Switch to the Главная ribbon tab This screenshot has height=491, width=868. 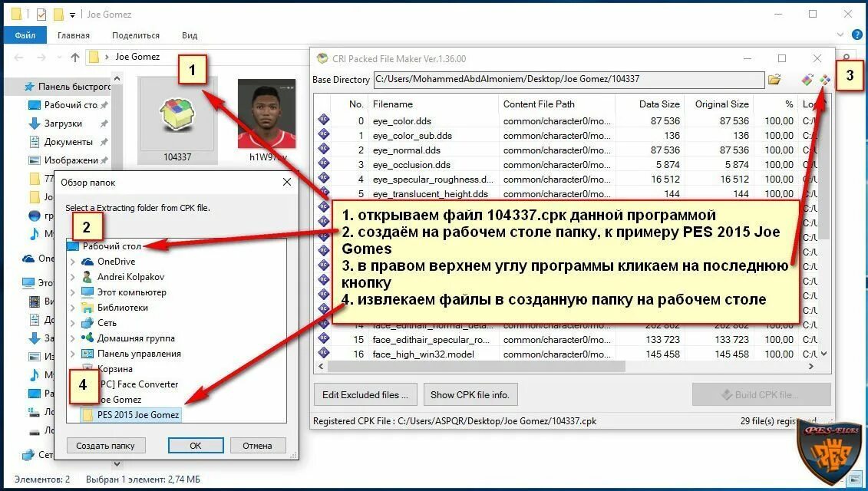74,35
